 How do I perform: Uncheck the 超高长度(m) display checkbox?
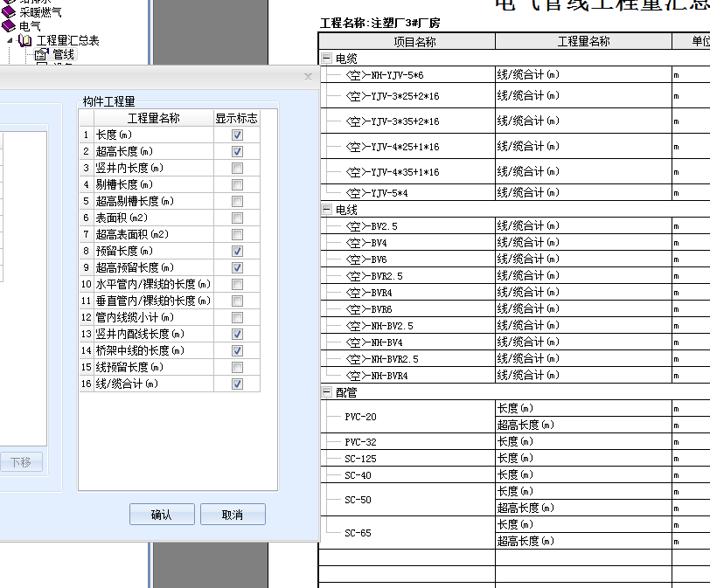click(237, 151)
